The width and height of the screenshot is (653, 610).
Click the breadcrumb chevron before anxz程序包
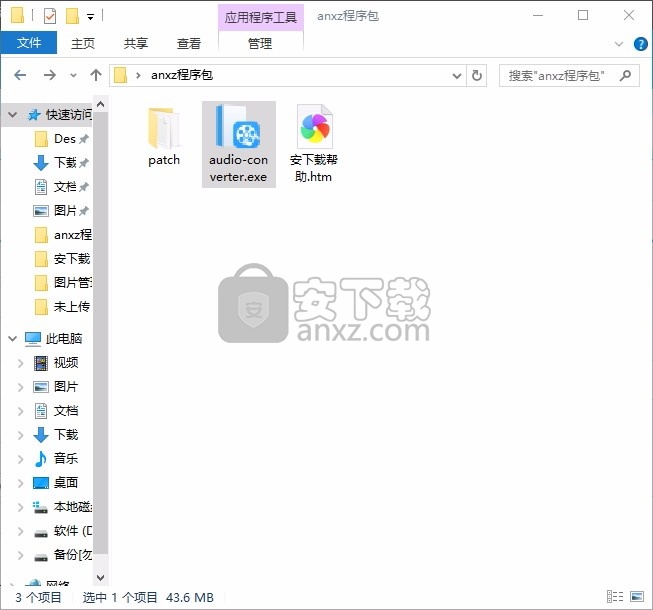pyautogui.click(x=138, y=75)
